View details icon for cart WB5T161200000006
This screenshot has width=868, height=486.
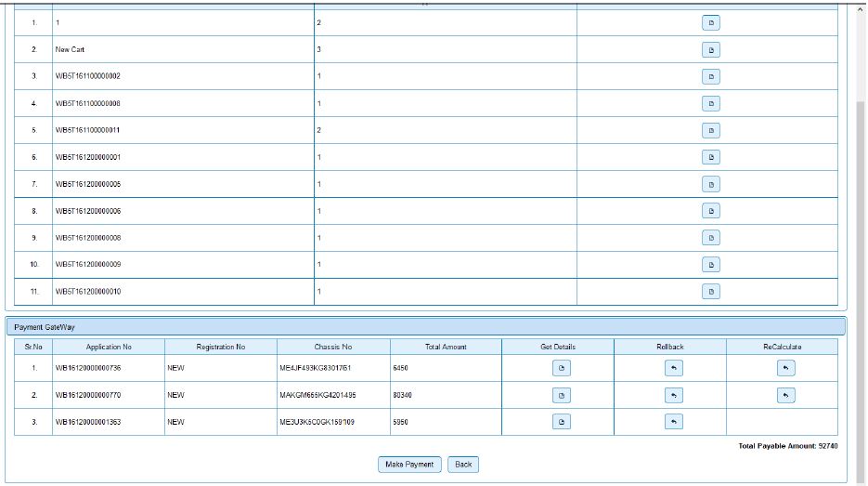pos(711,211)
